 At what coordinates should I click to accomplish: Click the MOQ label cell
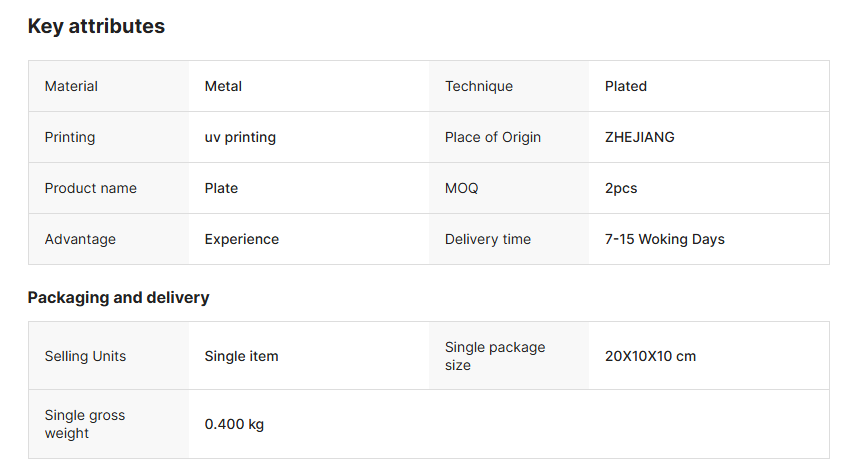click(462, 189)
